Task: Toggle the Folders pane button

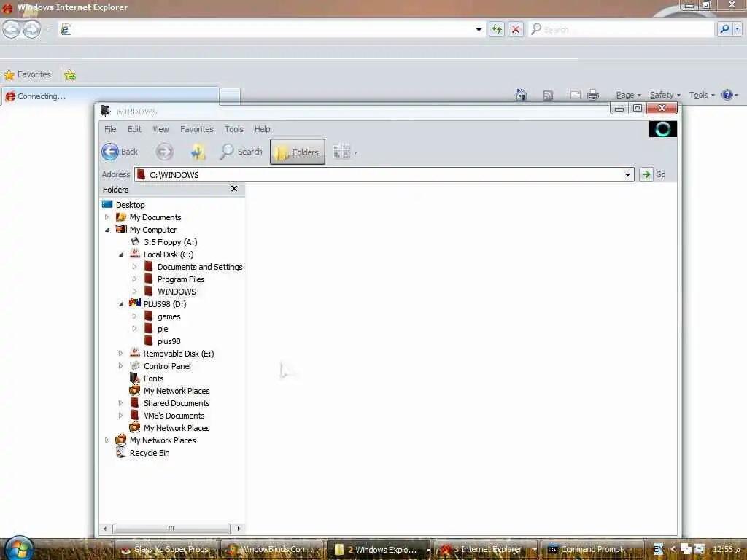Action: (298, 152)
